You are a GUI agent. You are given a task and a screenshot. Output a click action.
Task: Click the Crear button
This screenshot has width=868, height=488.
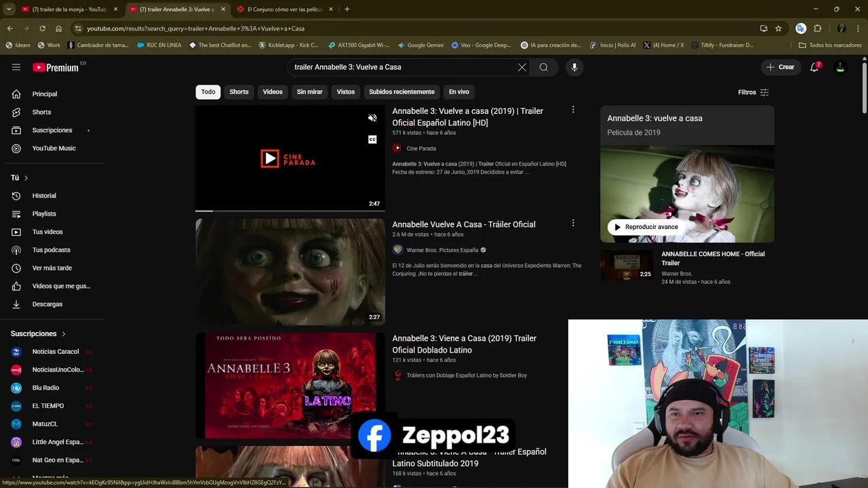780,67
